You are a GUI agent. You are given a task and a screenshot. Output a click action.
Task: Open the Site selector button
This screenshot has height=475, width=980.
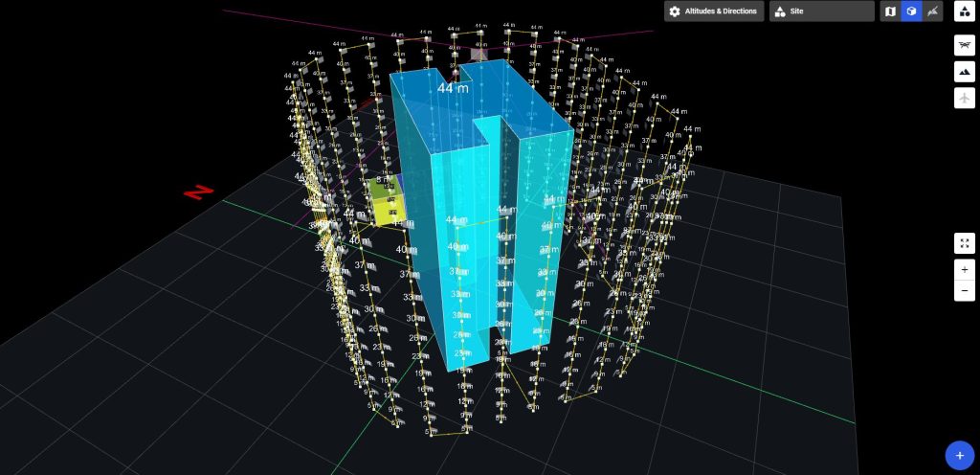point(821,11)
